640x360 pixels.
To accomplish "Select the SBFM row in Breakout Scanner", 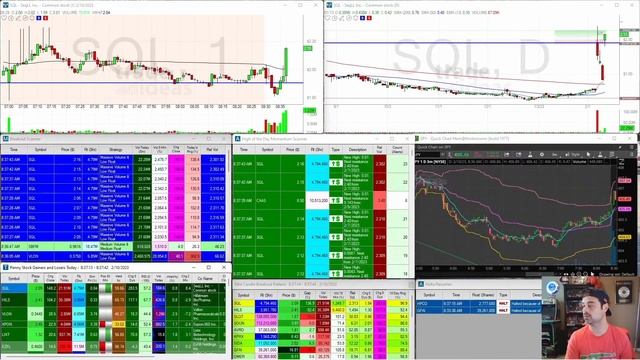I will [113, 247].
